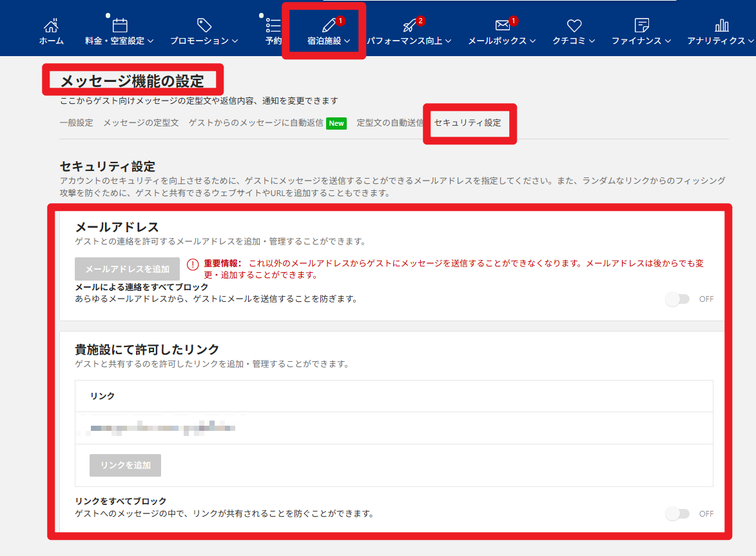Click the rocket icon for パフォーマンス向上
Viewport: 756px width, 556px height.
click(409, 26)
